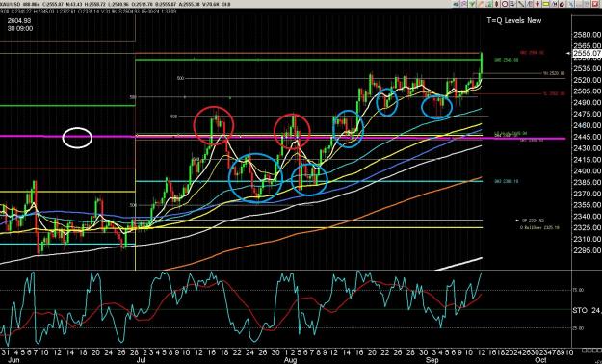Click the 2520.00 price scale label

pyautogui.click(x=587, y=80)
